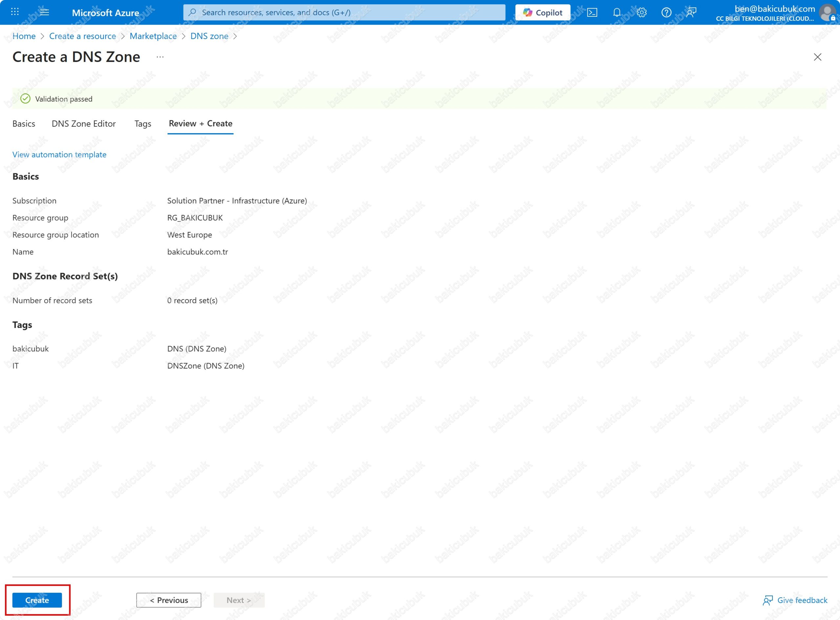Switch to the DNS Zone Editor tab
The height and width of the screenshot is (620, 840).
(x=84, y=123)
